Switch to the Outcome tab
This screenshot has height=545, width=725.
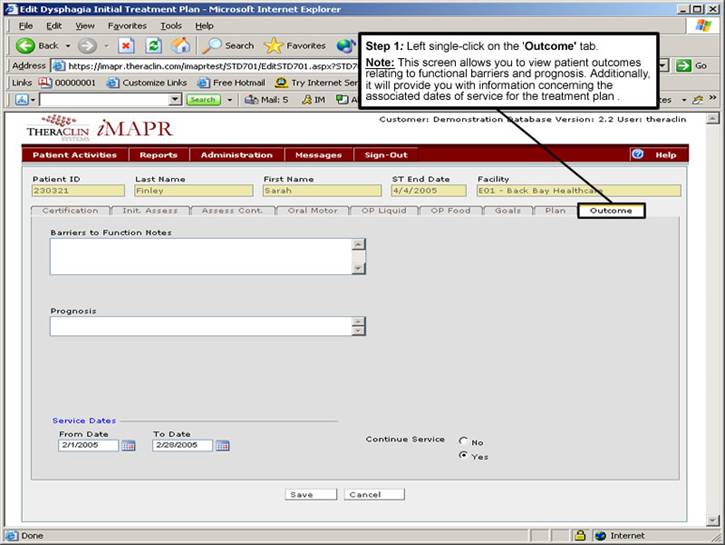(611, 211)
